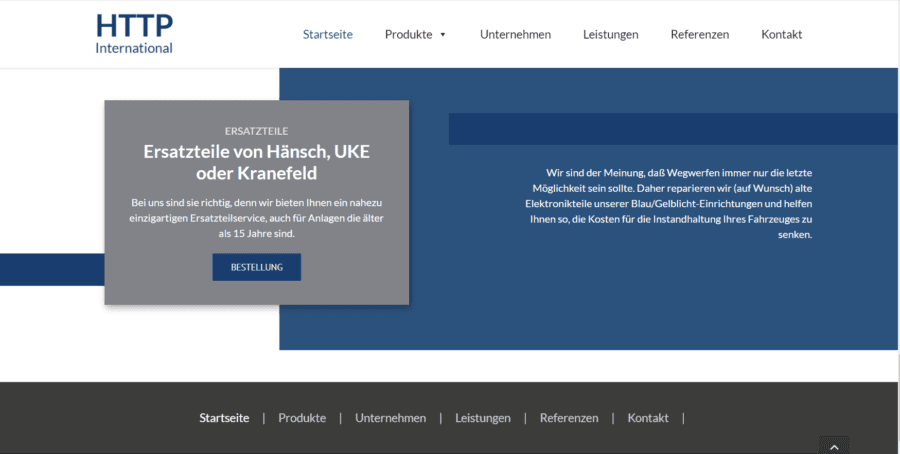Viewport: 900px width, 454px height.
Task: Open Kontakt in the header menu
Action: click(782, 34)
